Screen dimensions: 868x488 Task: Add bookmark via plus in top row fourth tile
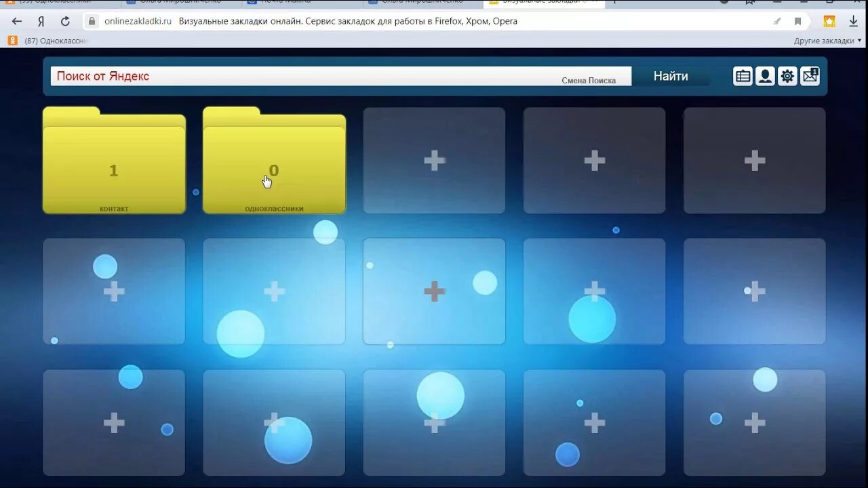point(595,161)
